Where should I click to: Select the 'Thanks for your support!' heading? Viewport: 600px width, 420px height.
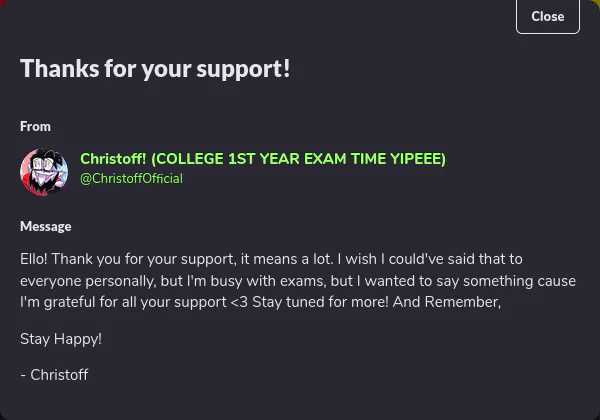point(155,69)
